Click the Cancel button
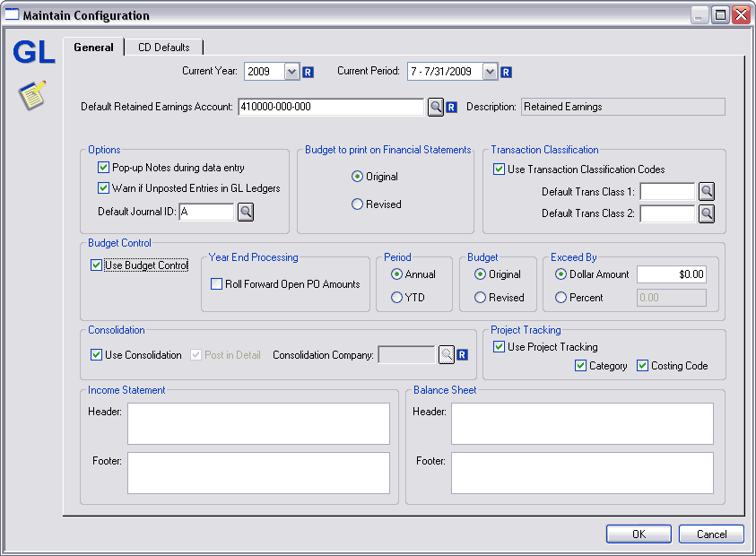This screenshot has height=556, width=756. (711, 534)
